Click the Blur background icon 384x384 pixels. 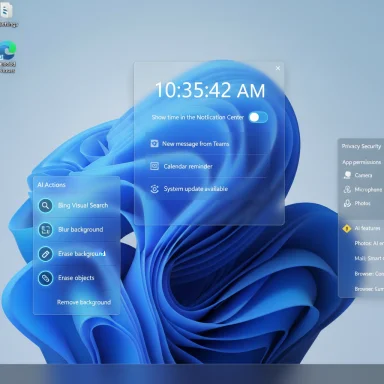click(45, 230)
